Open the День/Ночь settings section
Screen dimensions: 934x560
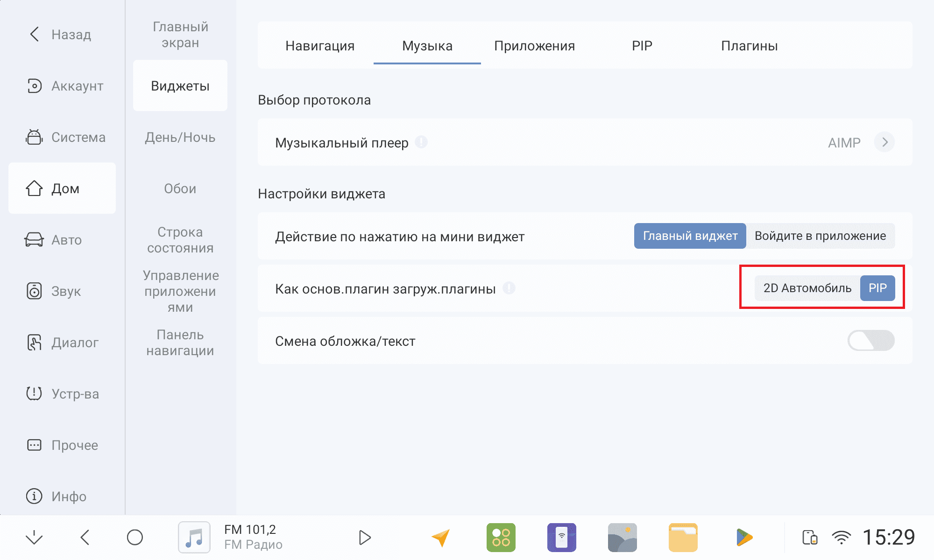point(180,137)
